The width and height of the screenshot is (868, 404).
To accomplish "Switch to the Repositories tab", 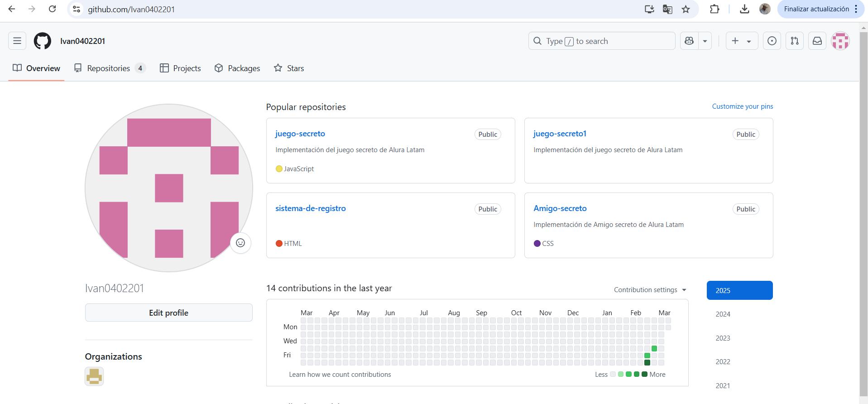I will [110, 68].
